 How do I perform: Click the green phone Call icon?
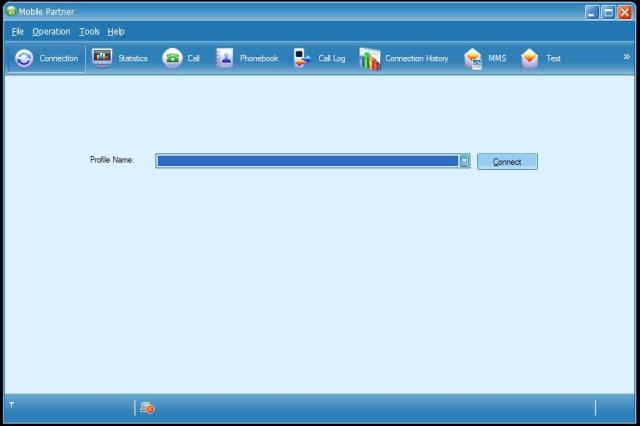point(172,58)
